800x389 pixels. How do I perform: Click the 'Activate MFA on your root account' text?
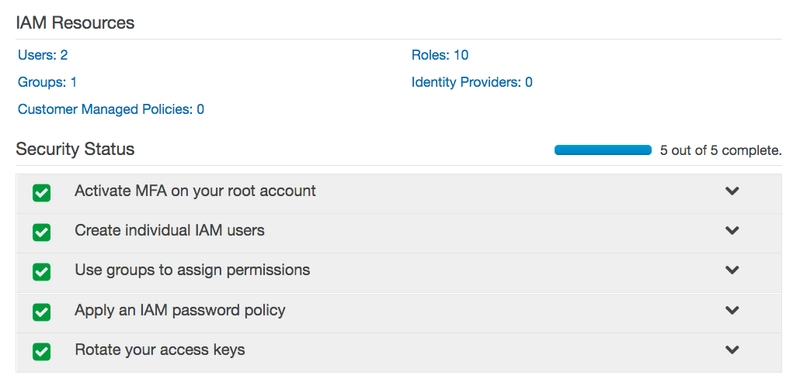[195, 191]
